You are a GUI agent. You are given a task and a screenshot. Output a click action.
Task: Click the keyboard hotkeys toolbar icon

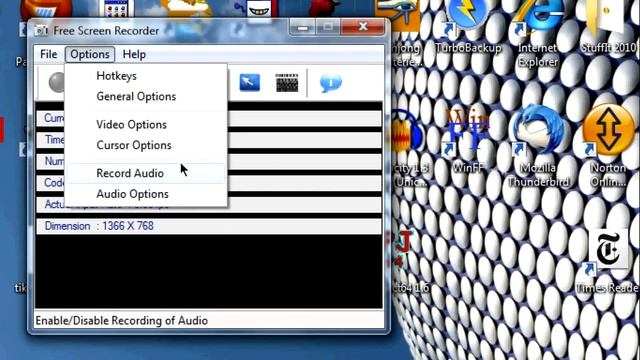(287, 83)
